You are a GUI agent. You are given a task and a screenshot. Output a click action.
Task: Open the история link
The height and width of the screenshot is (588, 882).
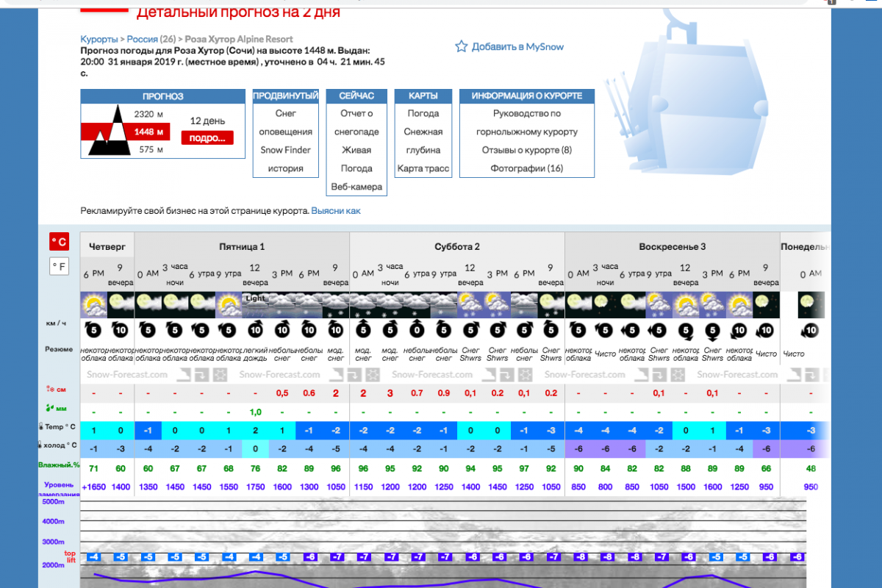pos(286,168)
